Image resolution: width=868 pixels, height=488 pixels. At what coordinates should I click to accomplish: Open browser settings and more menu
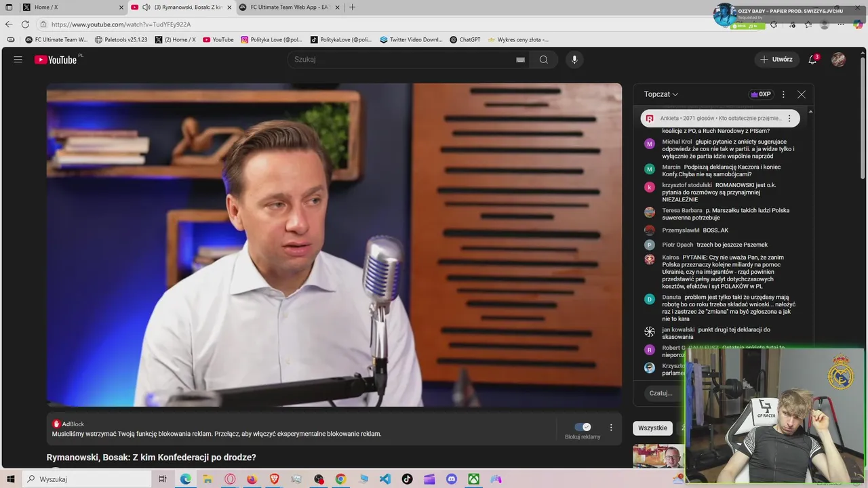pyautogui.click(x=841, y=24)
